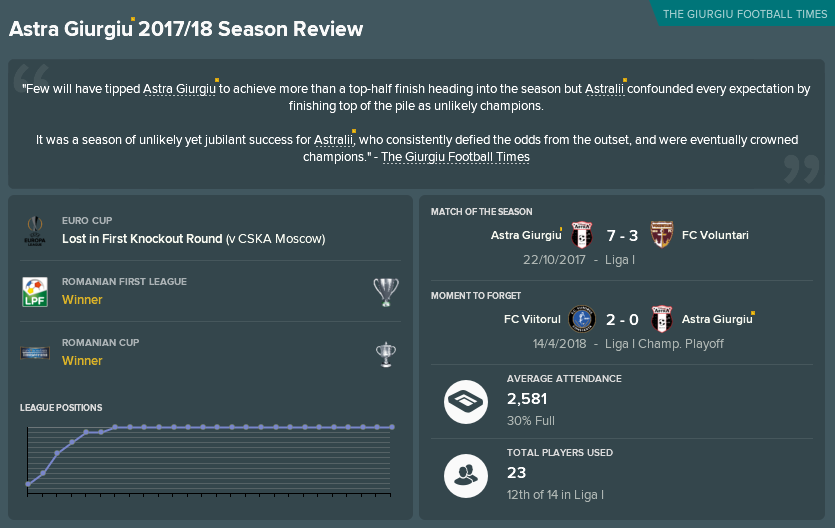Image resolution: width=835 pixels, height=528 pixels.
Task: Click Astra Giurgiu crest in Match of the Season
Action: click(582, 235)
